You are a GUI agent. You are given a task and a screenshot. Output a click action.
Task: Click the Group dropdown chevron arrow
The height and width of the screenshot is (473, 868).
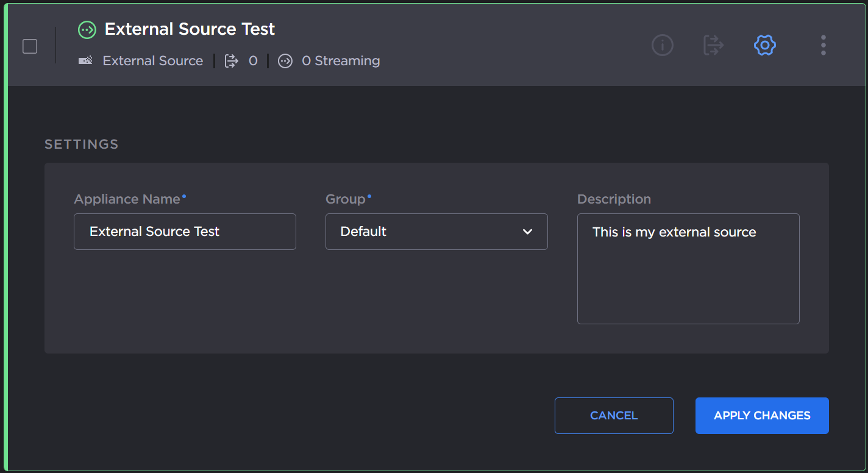tap(528, 232)
